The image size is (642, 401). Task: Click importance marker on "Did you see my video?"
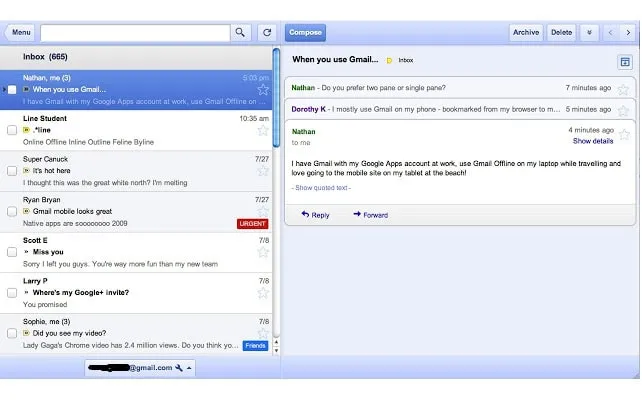(26, 333)
